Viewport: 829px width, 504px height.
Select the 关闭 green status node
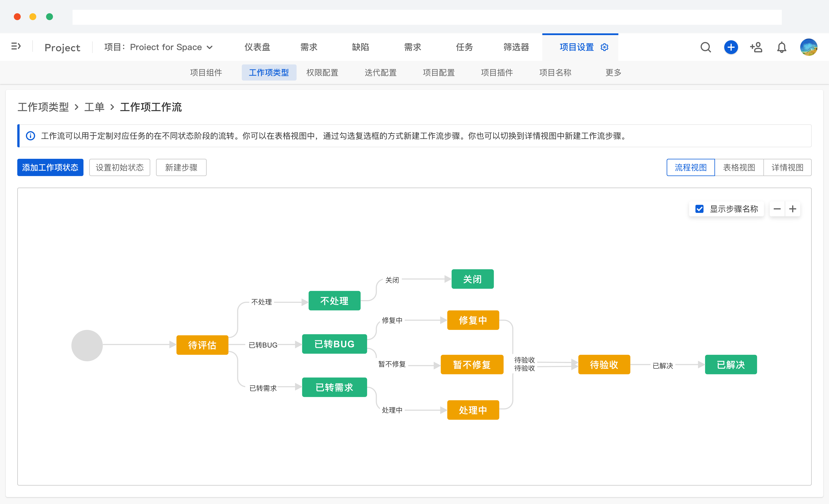[472, 279]
